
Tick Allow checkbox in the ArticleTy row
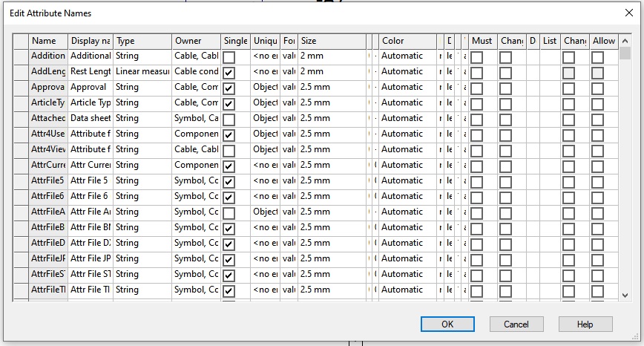(x=597, y=103)
